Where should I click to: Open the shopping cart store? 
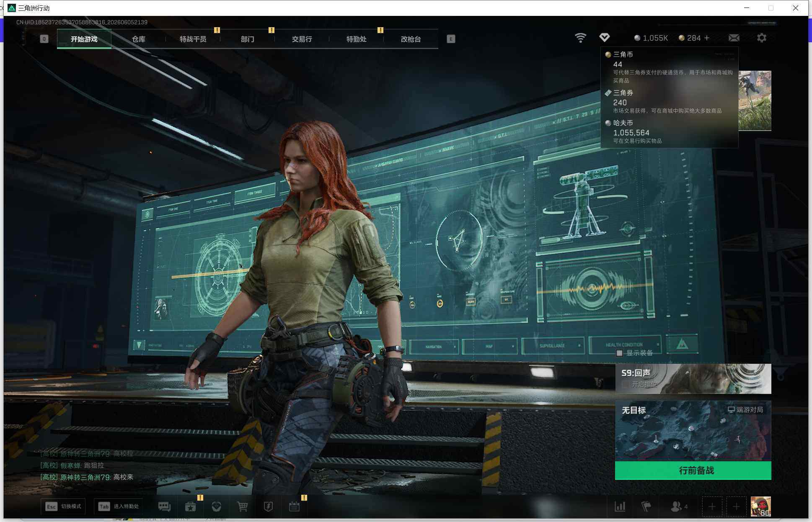(x=242, y=507)
